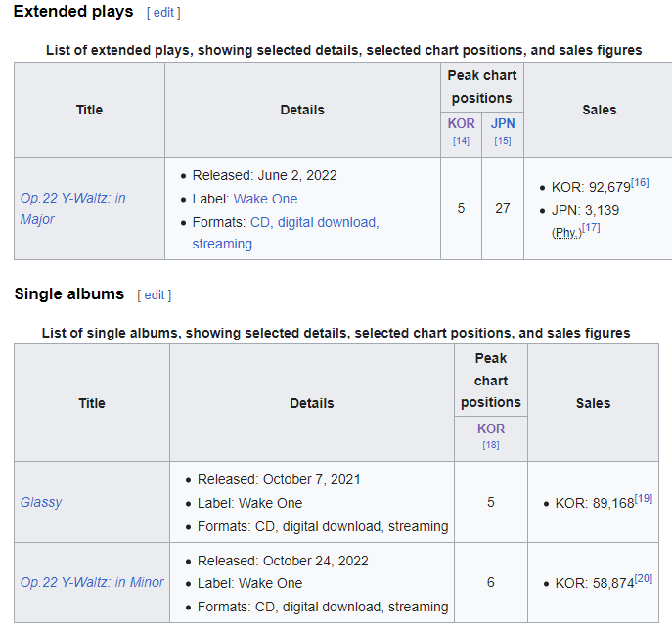The width and height of the screenshot is (672, 632).
Task: Open KOR chart link in single albums table
Action: 491,429
